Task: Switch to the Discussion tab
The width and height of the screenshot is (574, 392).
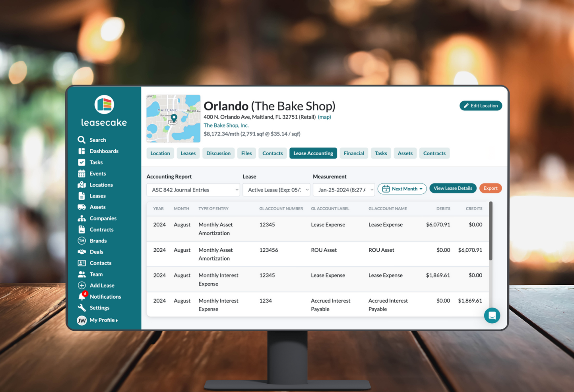Action: pos(218,153)
